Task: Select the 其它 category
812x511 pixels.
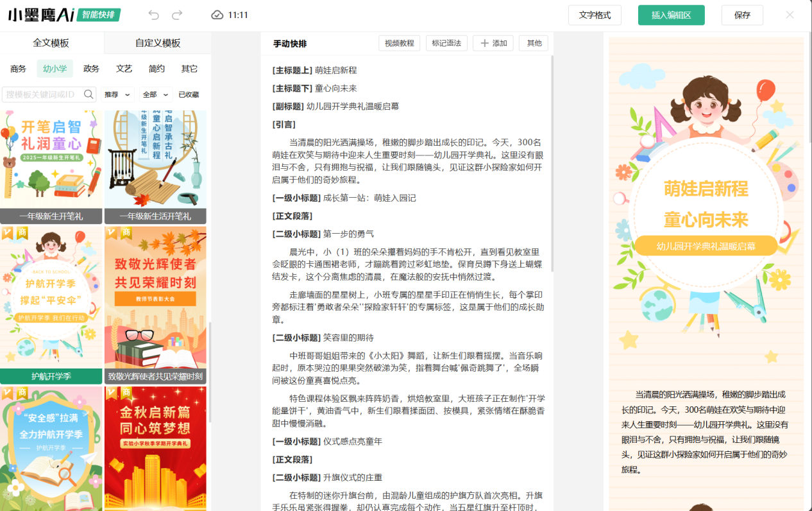Action: click(x=189, y=69)
